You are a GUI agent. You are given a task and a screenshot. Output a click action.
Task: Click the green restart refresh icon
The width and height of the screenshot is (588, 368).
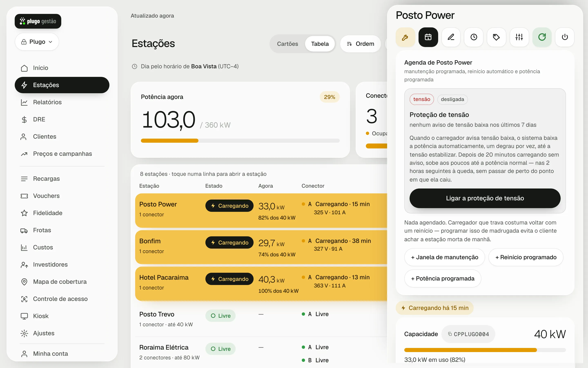click(x=542, y=37)
